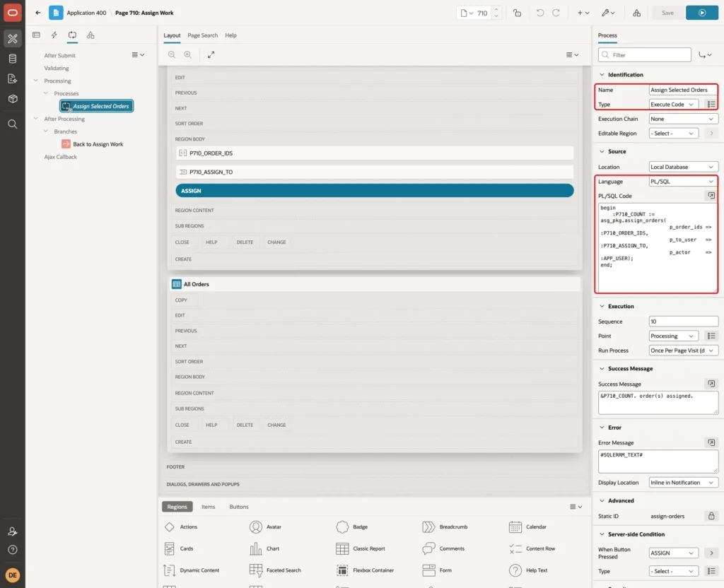Open Shared Components toolbar icon

pos(637,13)
